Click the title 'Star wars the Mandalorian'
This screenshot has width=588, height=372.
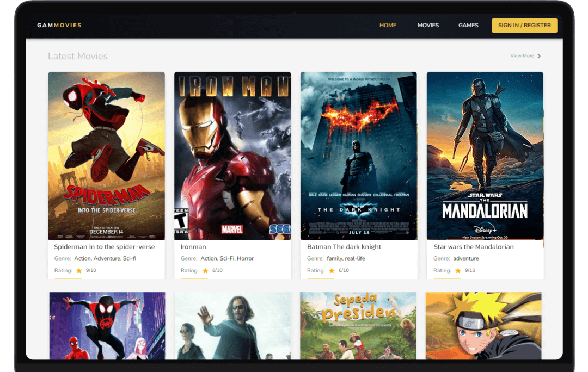pos(474,247)
